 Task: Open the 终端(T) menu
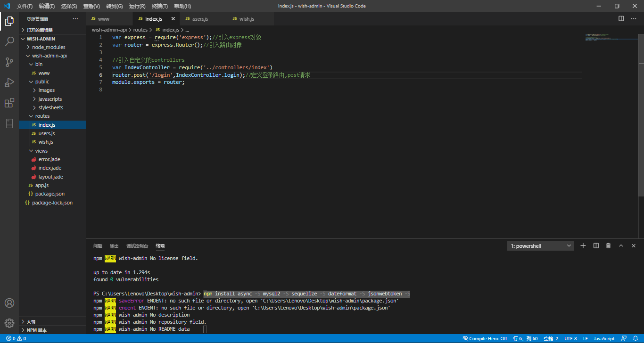click(160, 6)
